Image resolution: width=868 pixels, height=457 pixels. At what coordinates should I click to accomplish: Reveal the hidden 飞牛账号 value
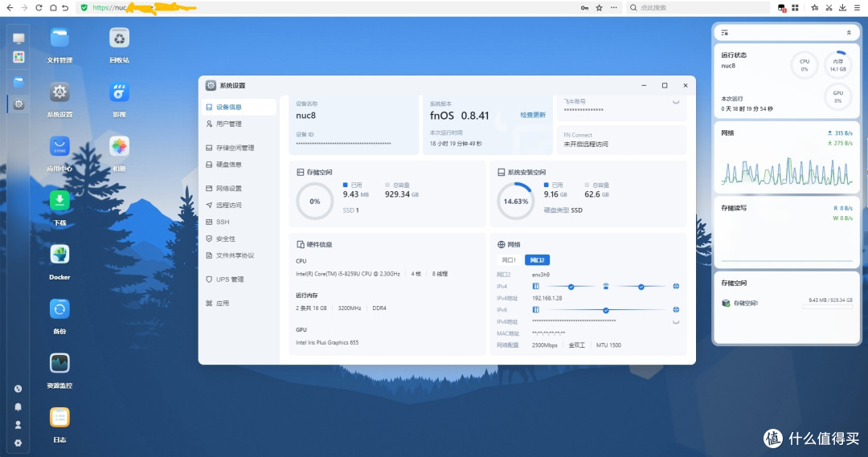pos(676,102)
